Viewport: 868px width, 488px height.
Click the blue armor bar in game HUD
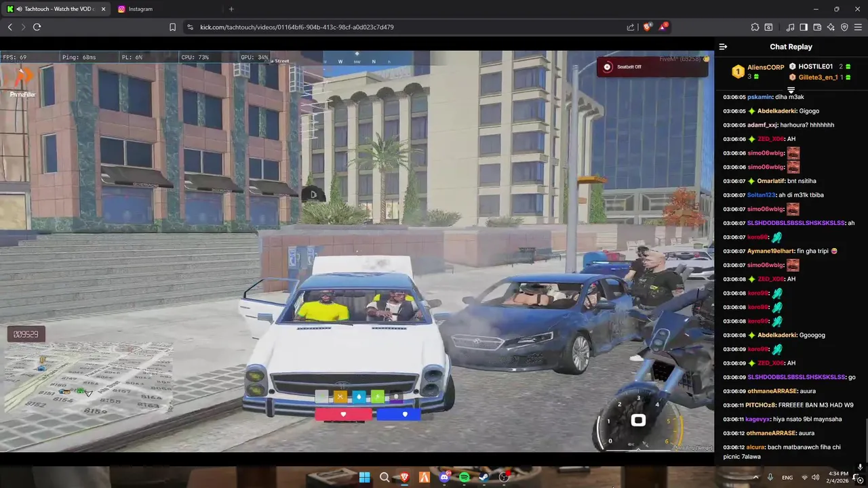pos(399,414)
